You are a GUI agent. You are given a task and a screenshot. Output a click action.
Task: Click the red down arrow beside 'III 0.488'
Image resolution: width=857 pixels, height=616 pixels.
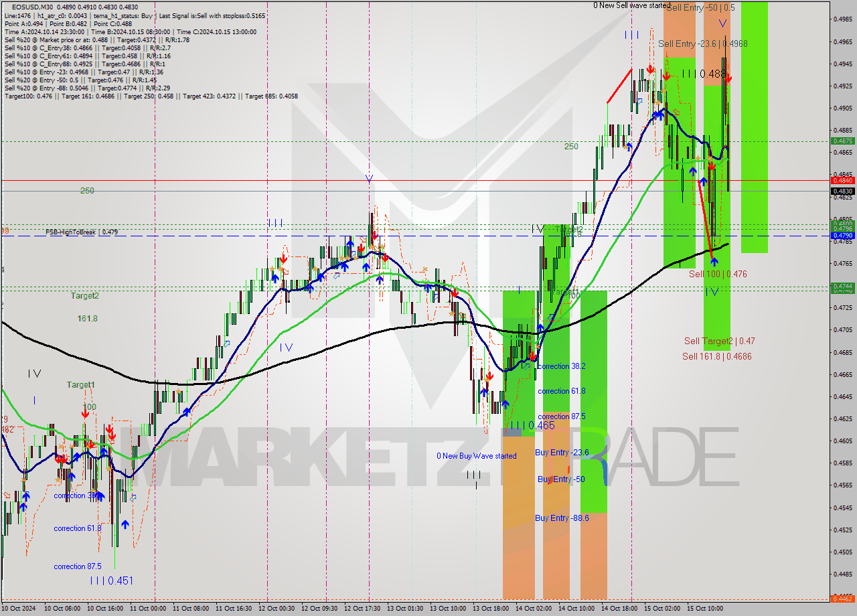click(x=728, y=78)
